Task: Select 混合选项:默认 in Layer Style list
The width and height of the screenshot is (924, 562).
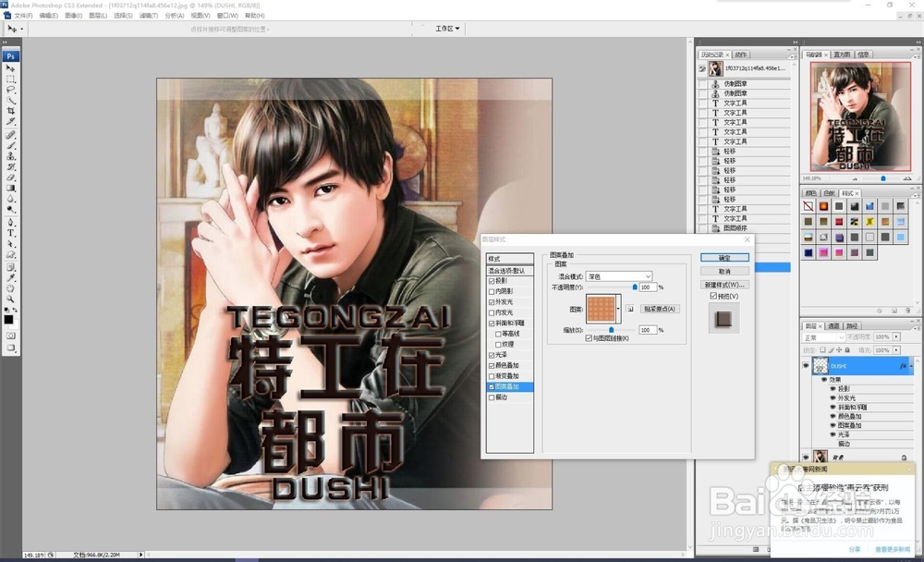Action: click(x=510, y=271)
